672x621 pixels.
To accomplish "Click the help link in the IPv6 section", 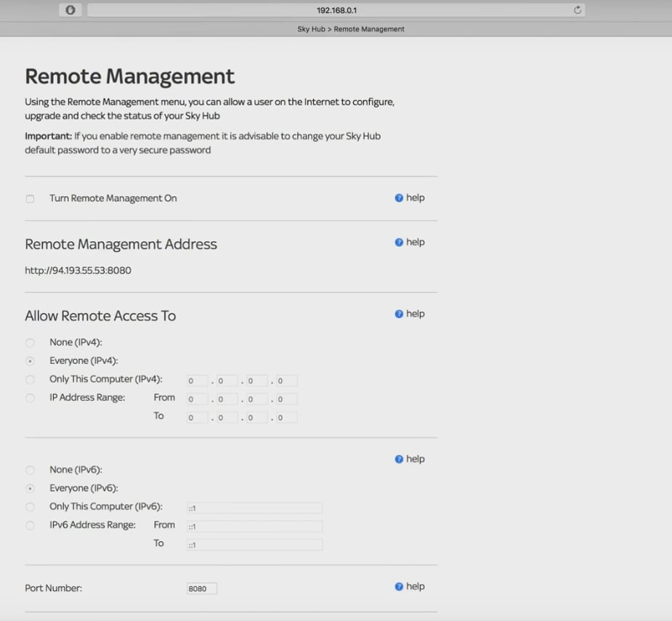I will point(416,459).
